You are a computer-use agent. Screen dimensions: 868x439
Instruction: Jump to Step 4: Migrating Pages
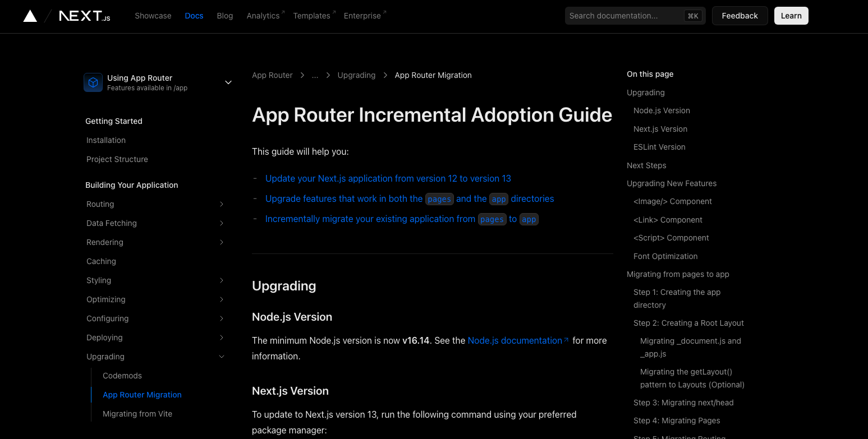[x=677, y=420]
